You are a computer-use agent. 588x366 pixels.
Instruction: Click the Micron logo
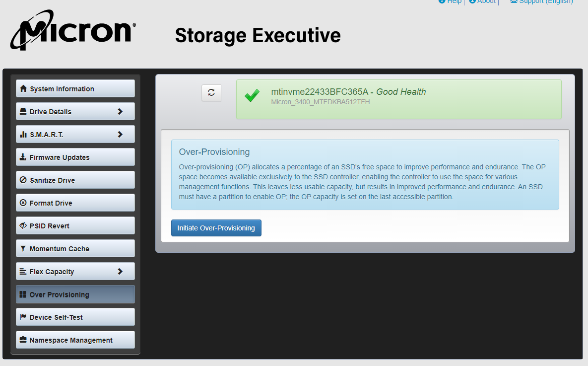[73, 34]
